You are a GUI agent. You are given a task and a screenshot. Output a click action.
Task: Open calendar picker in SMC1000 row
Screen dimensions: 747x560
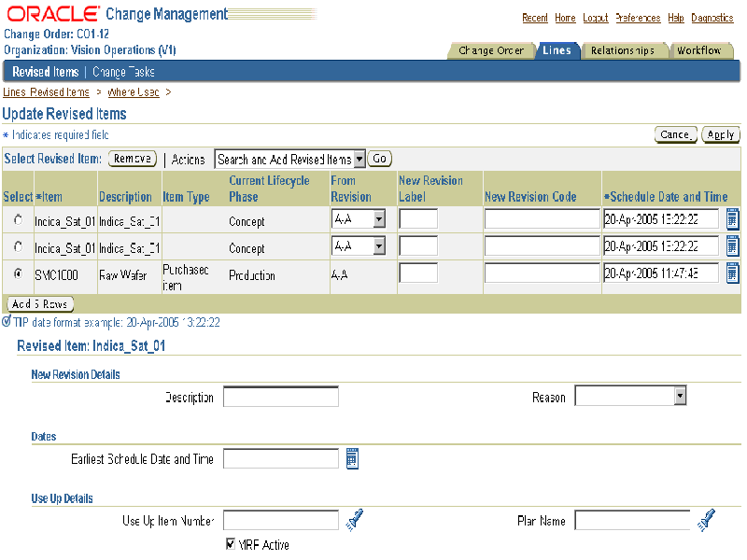[x=733, y=273]
